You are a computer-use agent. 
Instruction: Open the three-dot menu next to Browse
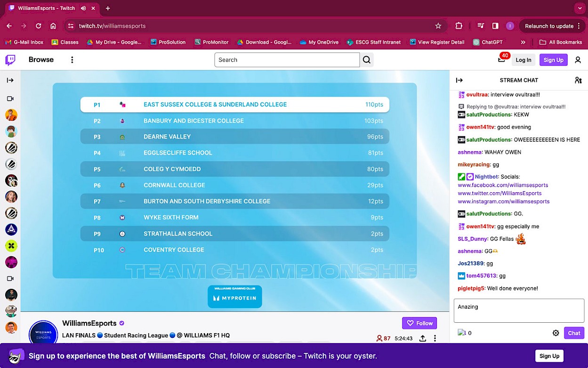pyautogui.click(x=72, y=60)
